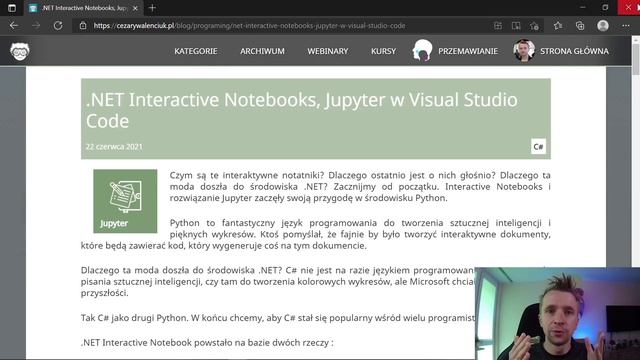Click the page vertical scrollbar thumb

tap(636, 60)
